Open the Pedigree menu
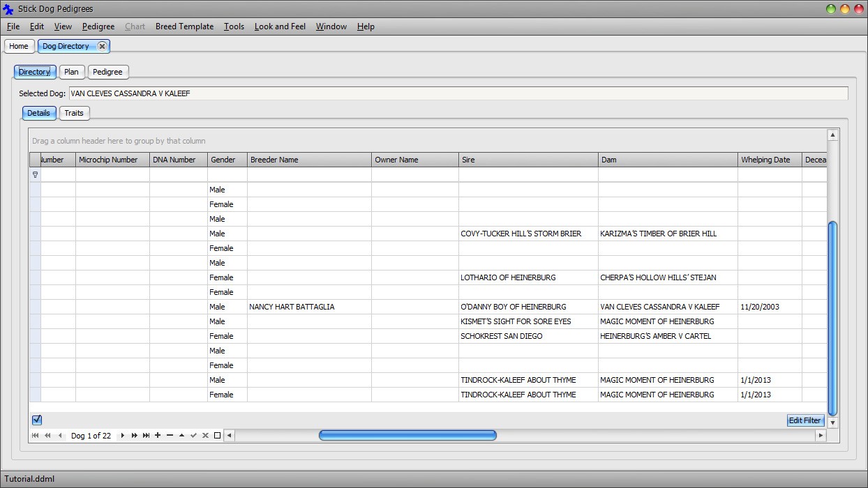 98,26
